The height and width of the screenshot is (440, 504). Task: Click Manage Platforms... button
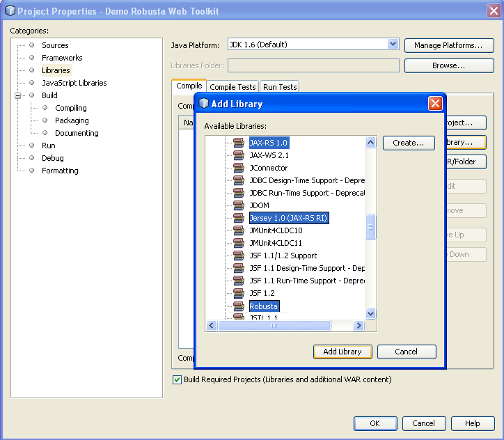449,45
